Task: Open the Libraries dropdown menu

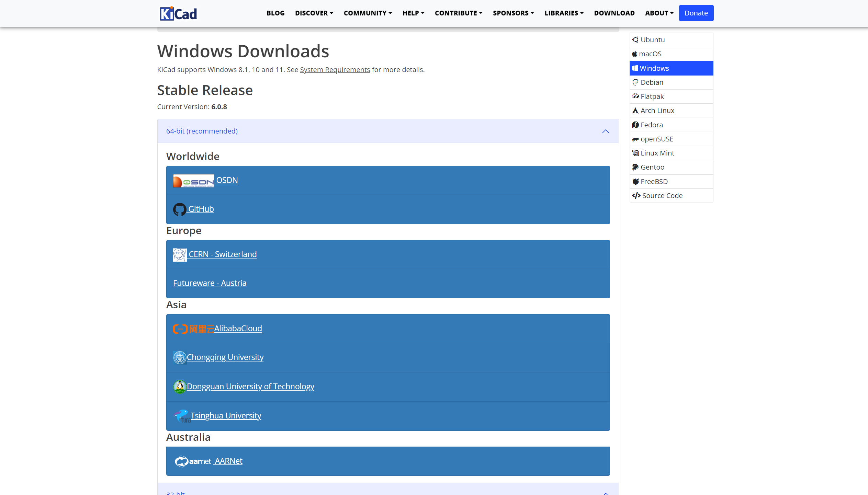Action: click(564, 13)
